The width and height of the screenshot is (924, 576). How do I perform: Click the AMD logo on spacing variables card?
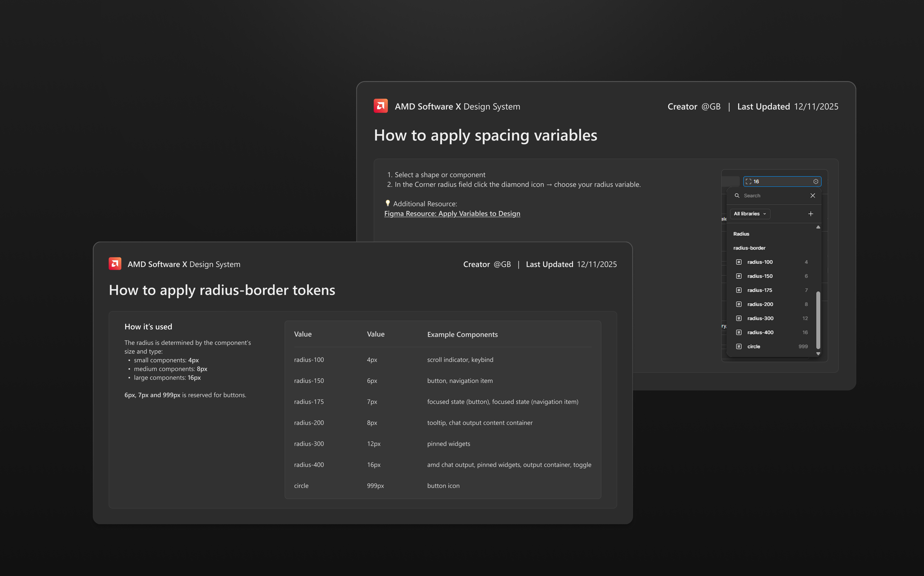pyautogui.click(x=380, y=106)
